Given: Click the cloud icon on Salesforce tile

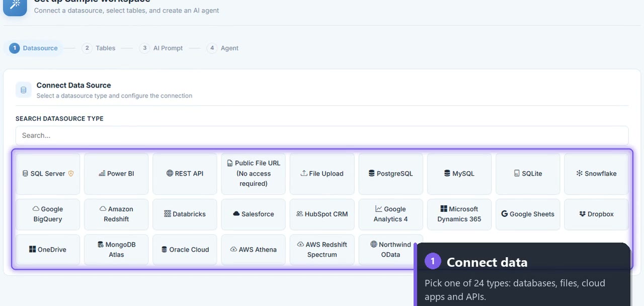Looking at the screenshot, I should [236, 214].
